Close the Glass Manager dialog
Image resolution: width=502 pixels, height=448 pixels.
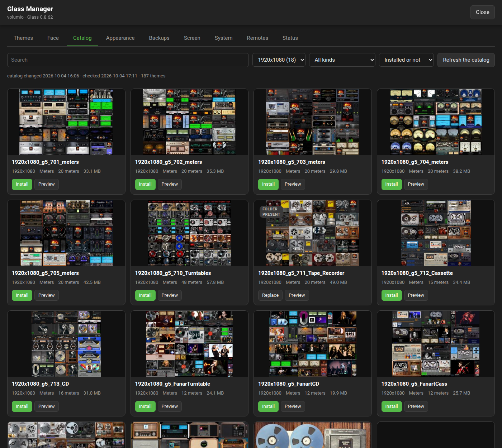[483, 12]
